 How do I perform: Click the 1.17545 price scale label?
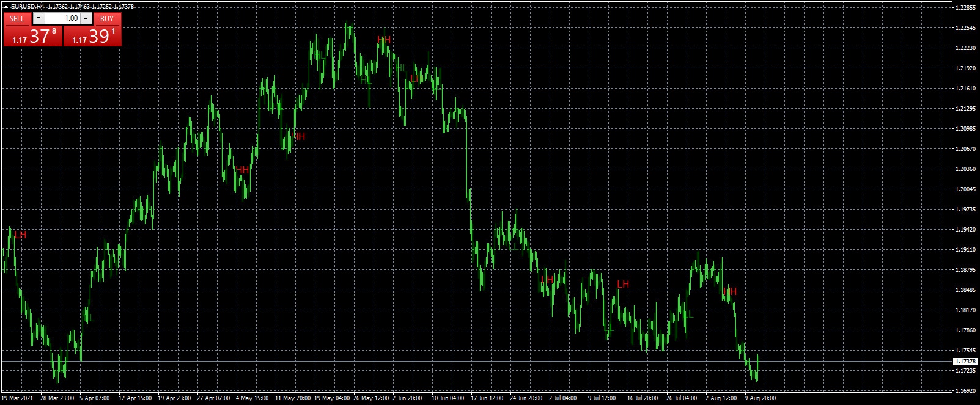click(965, 351)
